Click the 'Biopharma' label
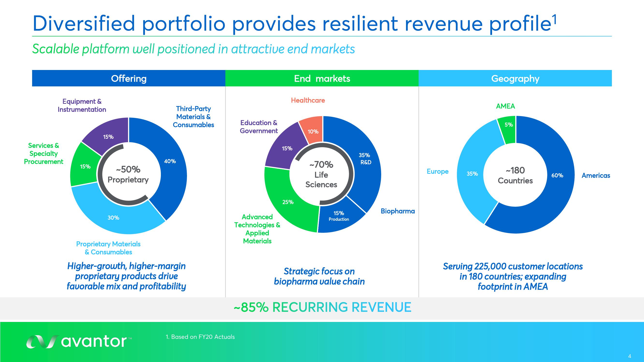 point(398,211)
